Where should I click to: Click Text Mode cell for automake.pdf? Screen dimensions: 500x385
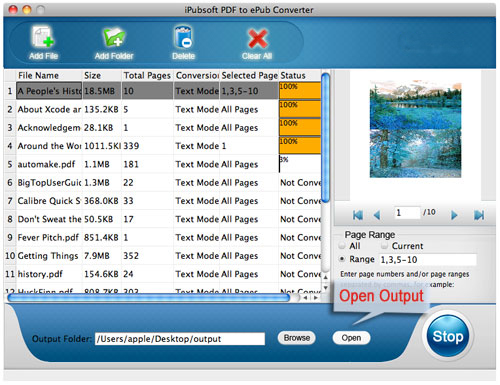tap(197, 164)
